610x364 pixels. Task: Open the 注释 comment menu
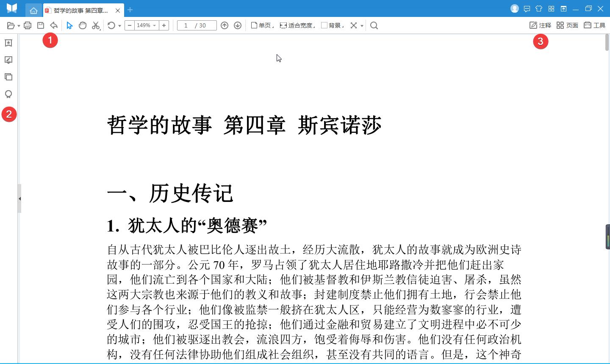coord(541,25)
